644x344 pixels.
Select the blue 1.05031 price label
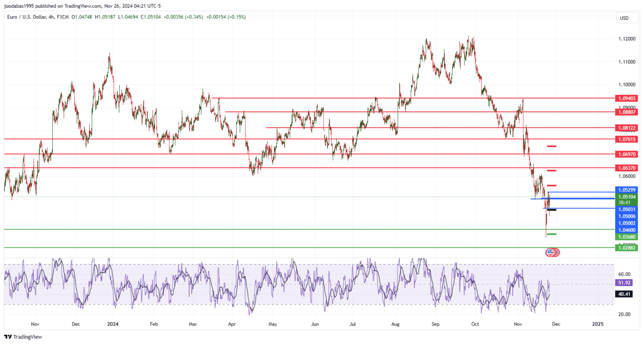pos(627,209)
